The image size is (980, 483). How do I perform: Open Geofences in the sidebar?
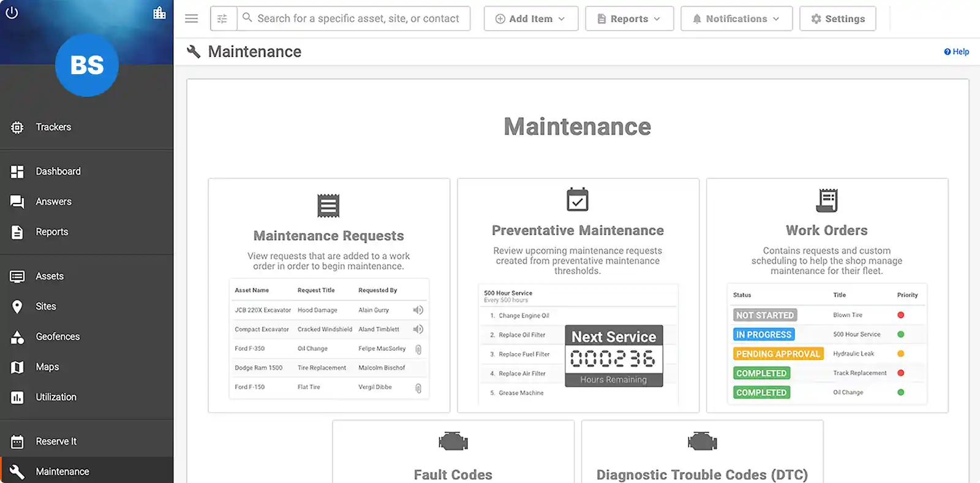pos(58,337)
